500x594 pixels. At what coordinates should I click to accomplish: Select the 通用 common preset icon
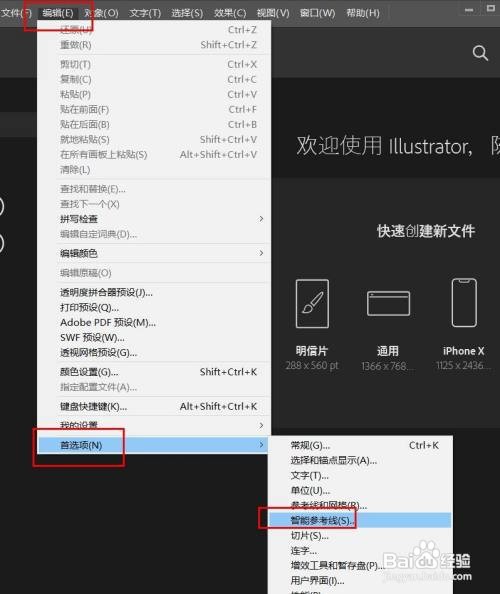tap(388, 303)
